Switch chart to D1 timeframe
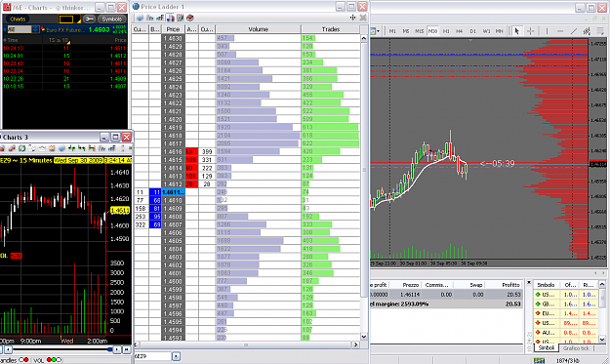610x364 pixels. coord(473,31)
